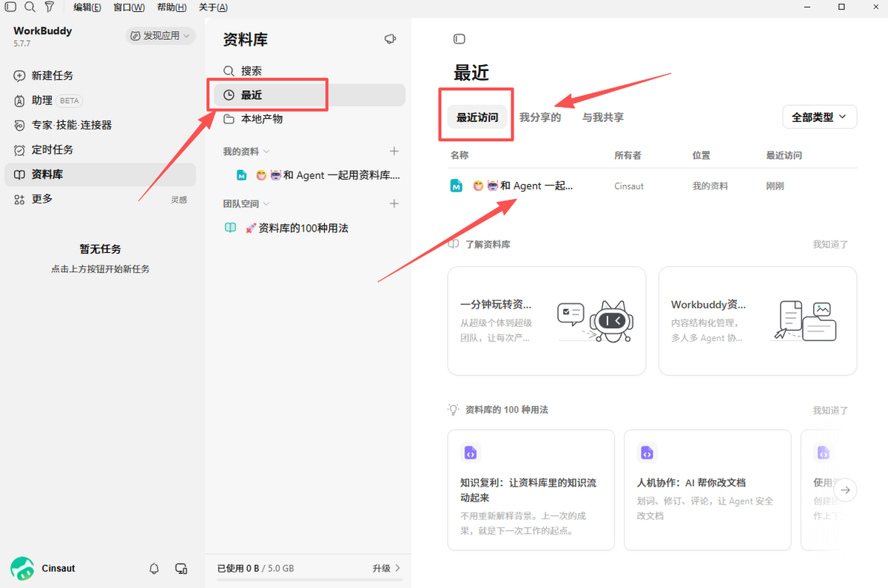The height and width of the screenshot is (588, 888).
Task: Toggle the sidebar panel icon above 最近 heading
Action: 460,38
